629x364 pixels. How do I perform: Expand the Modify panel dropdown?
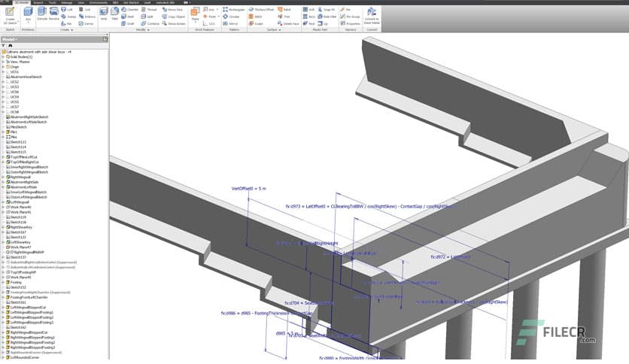pos(148,29)
